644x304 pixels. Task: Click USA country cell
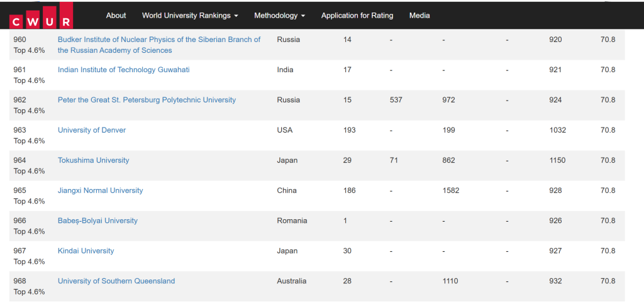[x=284, y=130]
